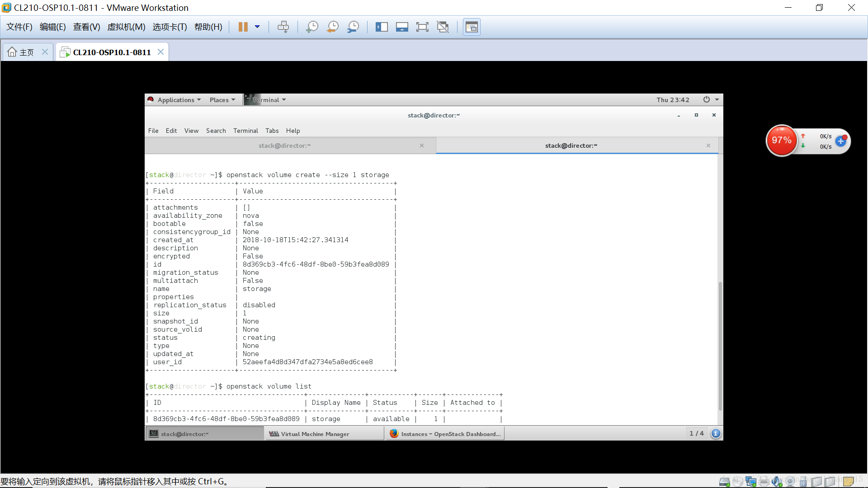Open the Instances OpenStack Dashboard taskbar entry
This screenshot has width=868, height=488.
(445, 433)
